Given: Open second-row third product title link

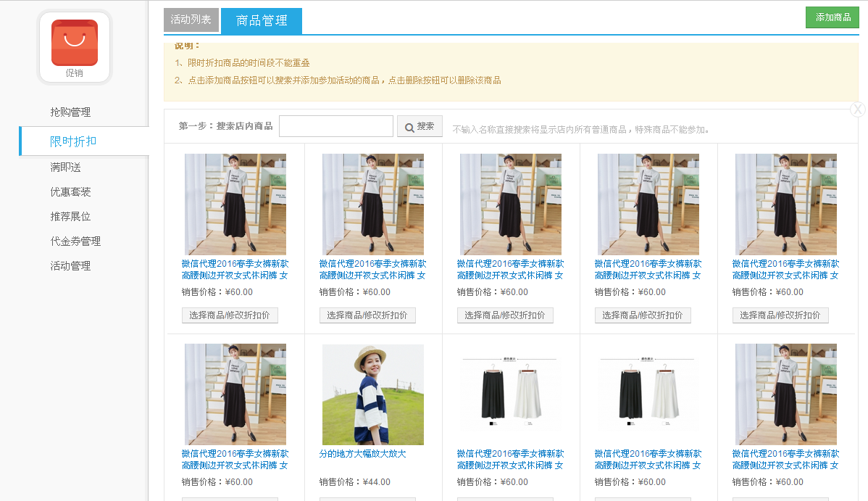Looking at the screenshot, I should tap(510, 460).
